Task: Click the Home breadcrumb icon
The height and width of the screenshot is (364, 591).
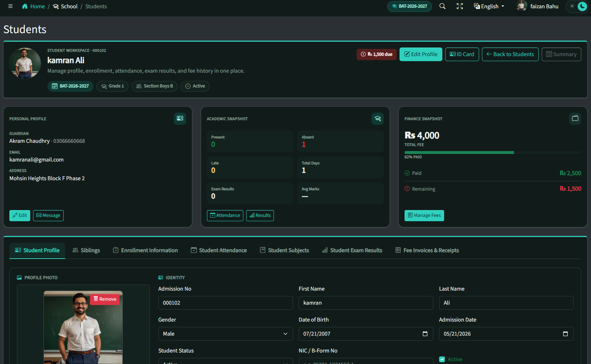Action: pyautogui.click(x=25, y=6)
